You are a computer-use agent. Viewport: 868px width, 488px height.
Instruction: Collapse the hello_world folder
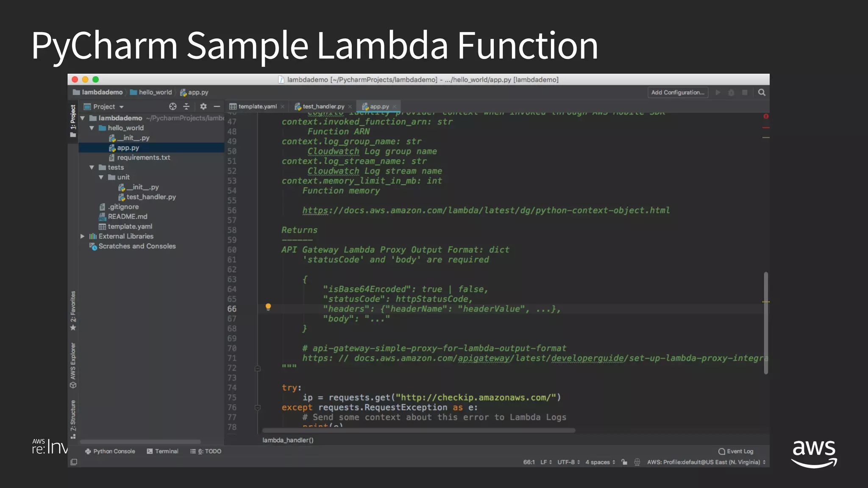coord(92,128)
